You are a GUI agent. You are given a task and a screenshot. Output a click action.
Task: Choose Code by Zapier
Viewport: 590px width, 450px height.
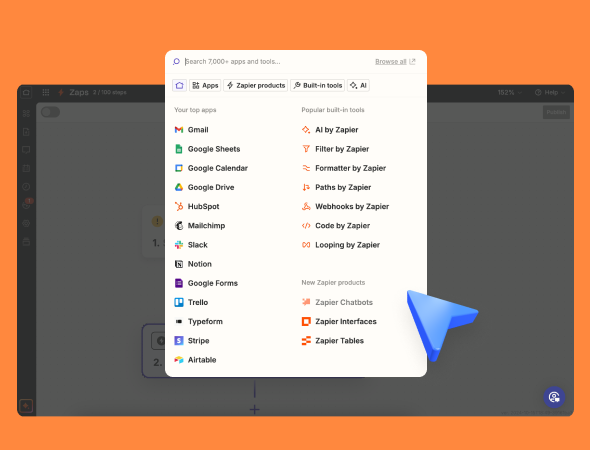click(x=336, y=226)
